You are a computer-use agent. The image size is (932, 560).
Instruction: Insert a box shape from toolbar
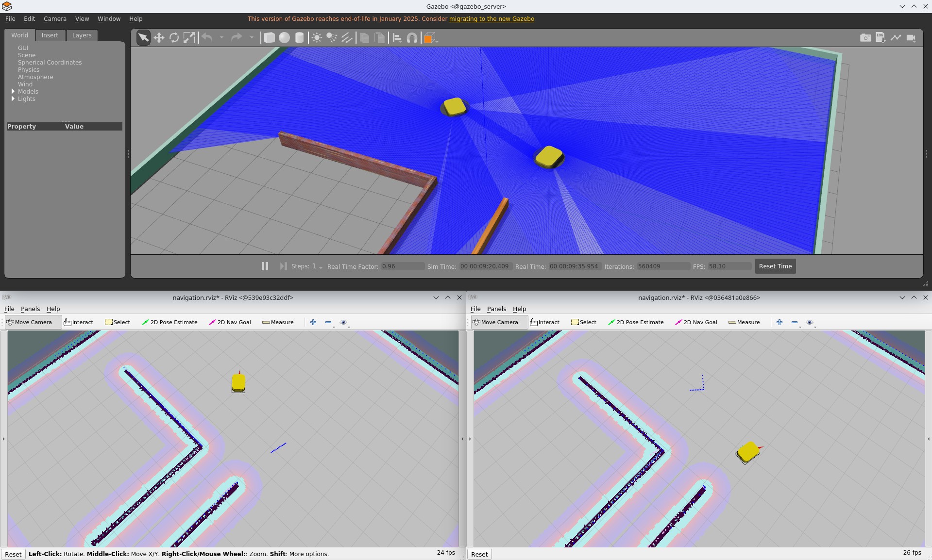coord(269,38)
